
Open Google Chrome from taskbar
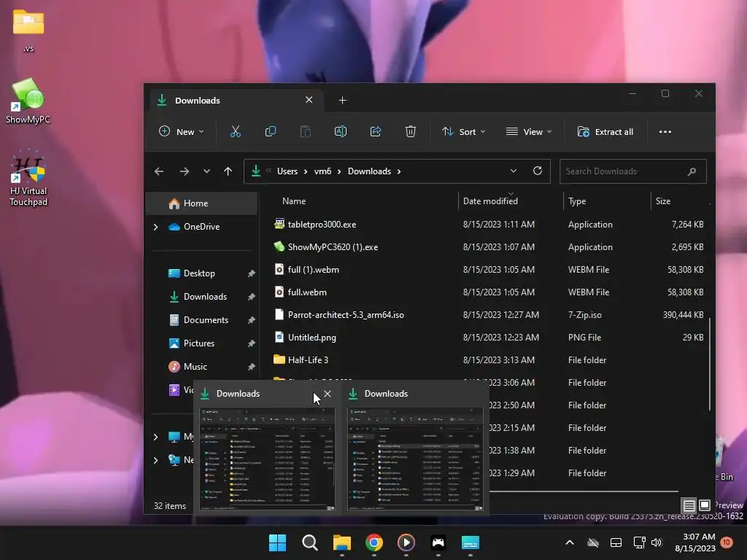click(374, 542)
